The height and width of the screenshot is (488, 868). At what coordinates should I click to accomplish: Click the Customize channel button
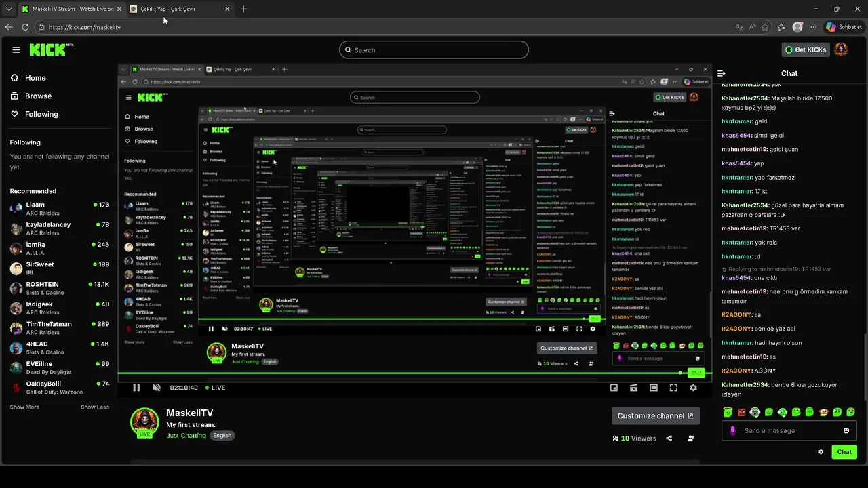pos(655,415)
